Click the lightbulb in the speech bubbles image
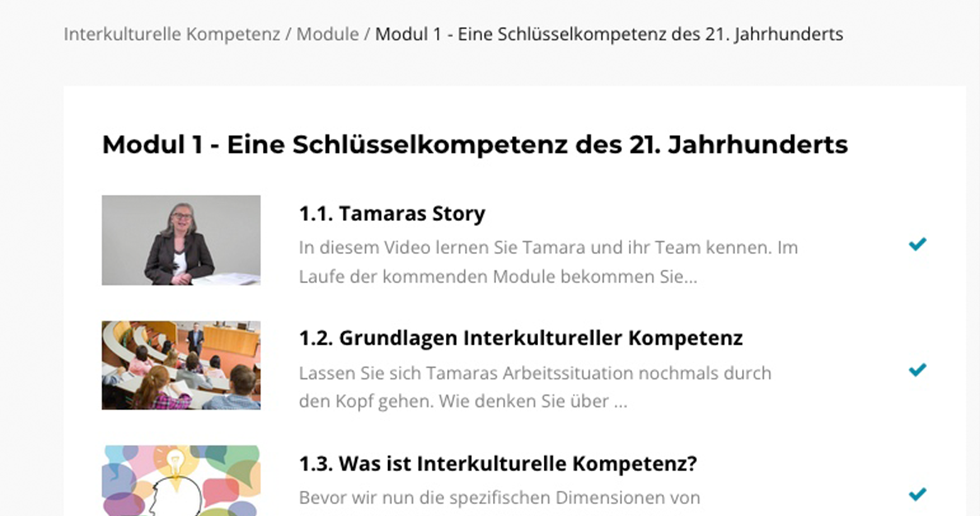980x516 pixels. point(175,462)
